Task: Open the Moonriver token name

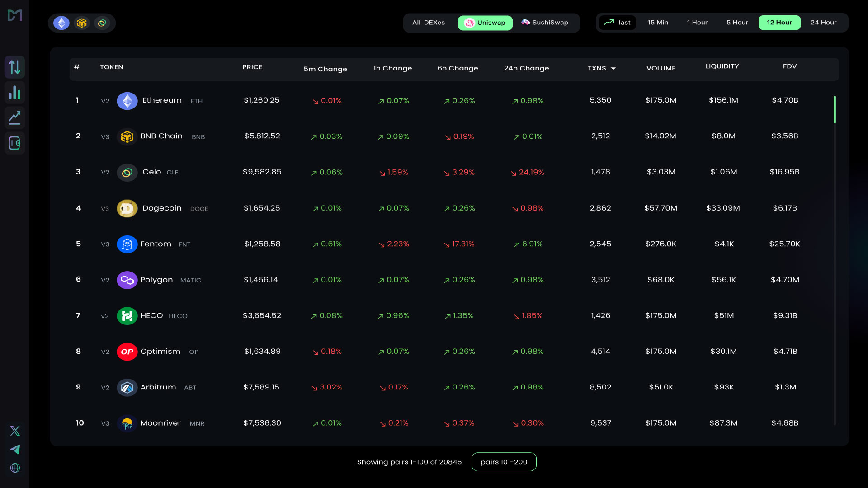Action: click(160, 423)
